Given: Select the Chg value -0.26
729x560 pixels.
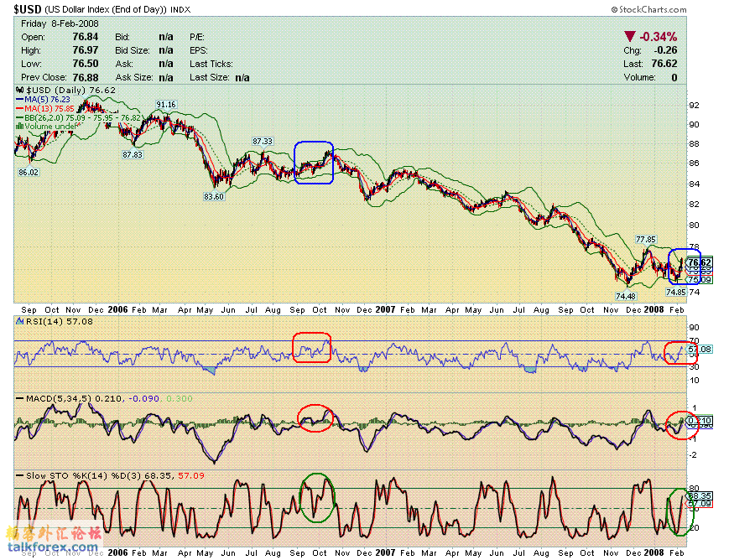Looking at the screenshot, I should pos(666,50).
